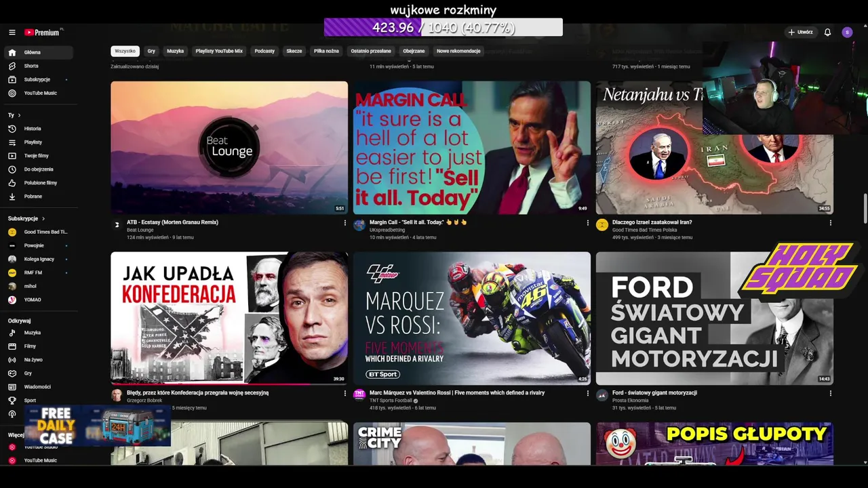Select the Podcasty filter chip
The width and height of the screenshot is (868, 488).
tap(264, 51)
